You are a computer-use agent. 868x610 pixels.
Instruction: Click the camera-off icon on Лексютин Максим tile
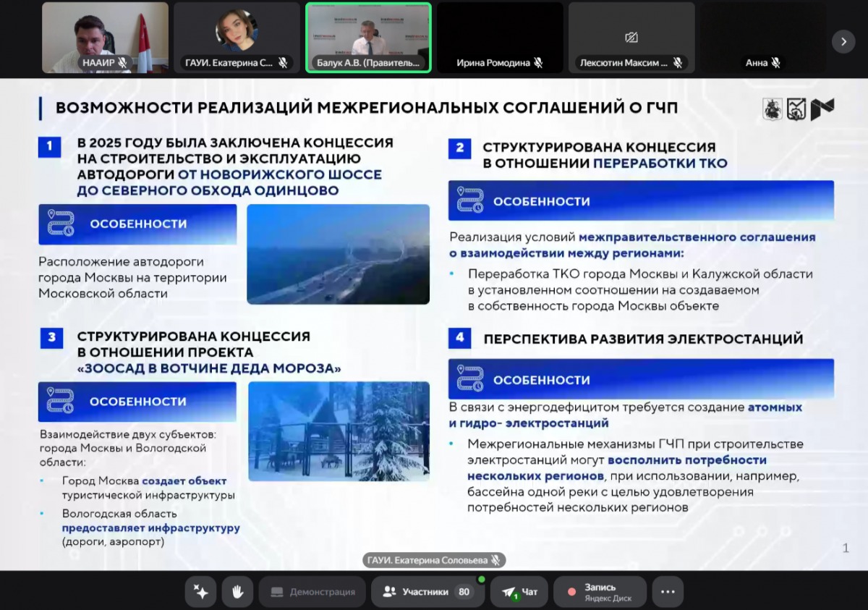click(631, 37)
